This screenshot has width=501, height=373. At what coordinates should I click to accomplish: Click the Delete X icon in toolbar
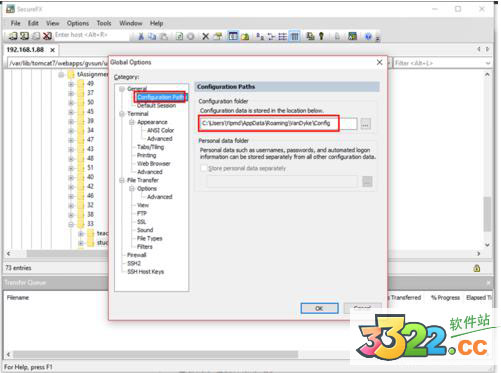pos(206,36)
